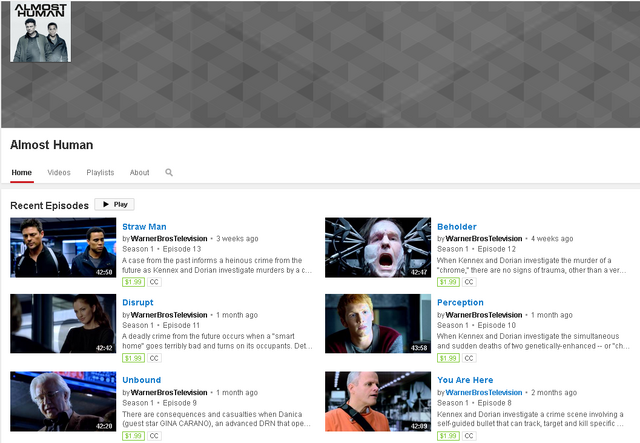This screenshot has height=443, width=640.
Task: Switch to the Videos tab
Action: (59, 172)
